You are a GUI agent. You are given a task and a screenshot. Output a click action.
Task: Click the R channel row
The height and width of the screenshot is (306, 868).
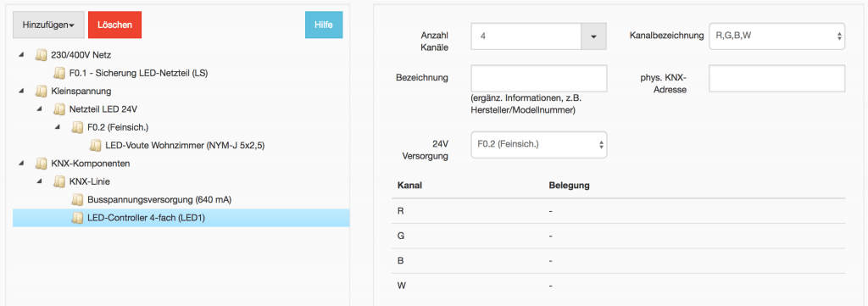[618, 211]
